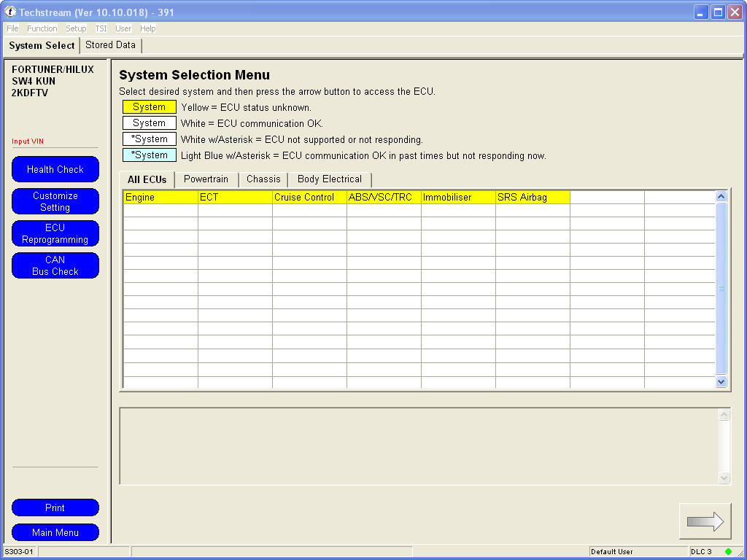Open the User menu
This screenshot has width=747, height=560.
pos(123,28)
